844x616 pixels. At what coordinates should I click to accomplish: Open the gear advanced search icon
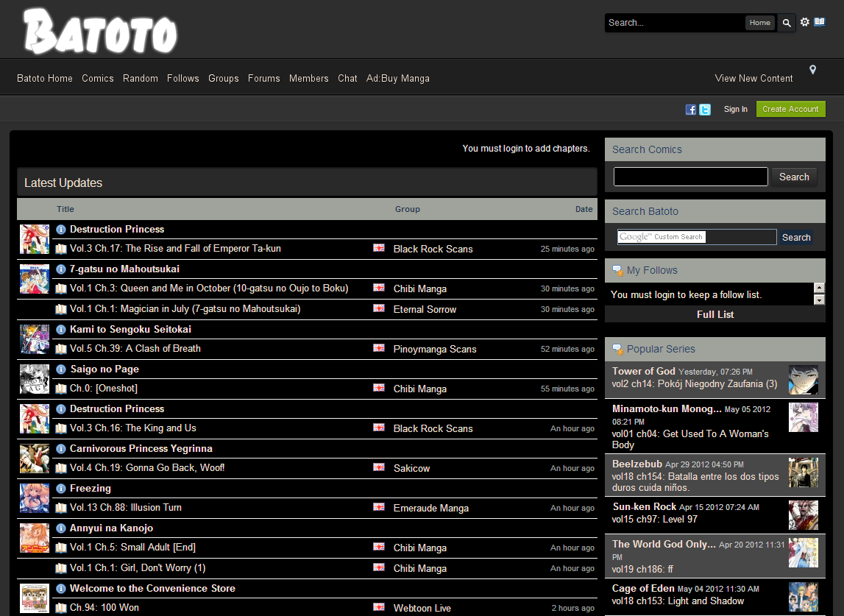805,22
